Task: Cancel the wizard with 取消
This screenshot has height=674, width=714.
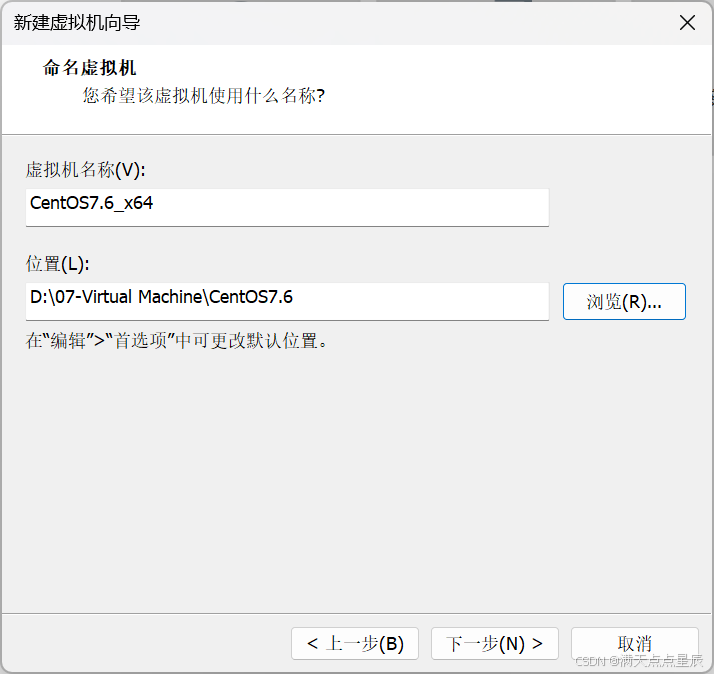Action: click(x=635, y=643)
